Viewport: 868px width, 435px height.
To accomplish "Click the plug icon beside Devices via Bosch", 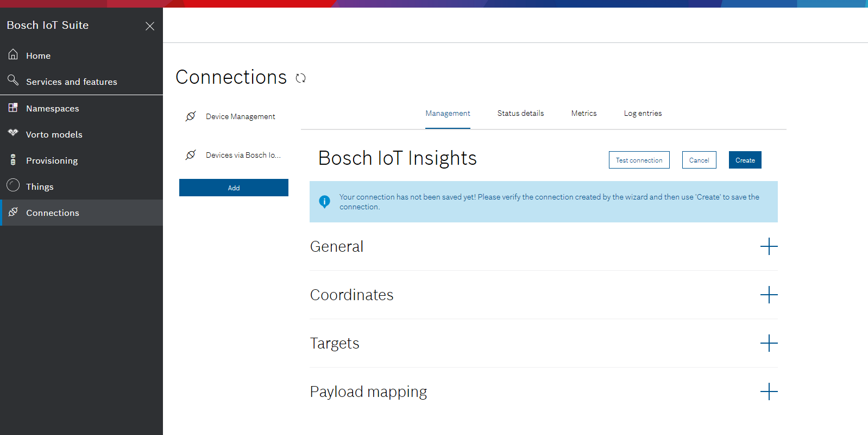I will tap(191, 155).
